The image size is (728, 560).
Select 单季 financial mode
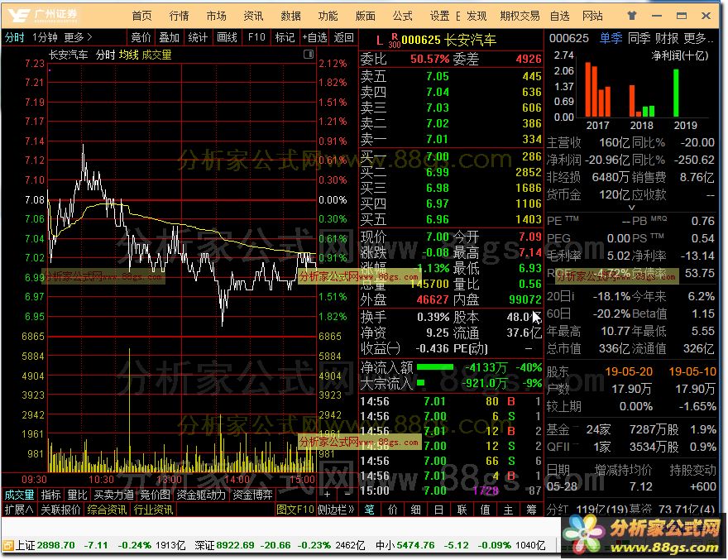pyautogui.click(x=611, y=38)
